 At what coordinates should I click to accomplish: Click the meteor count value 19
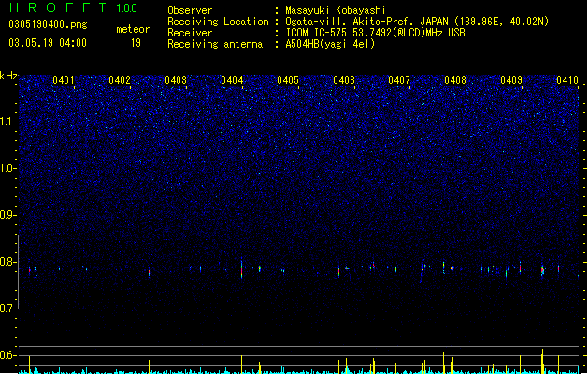[x=136, y=43]
